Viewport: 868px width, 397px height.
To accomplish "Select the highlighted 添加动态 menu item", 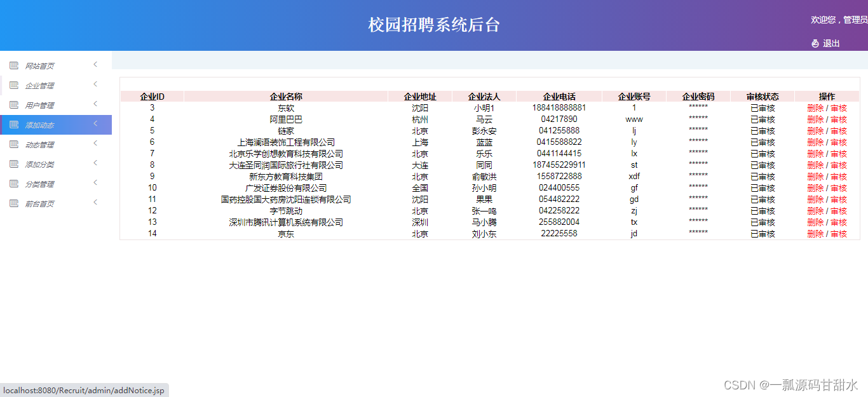I will point(56,124).
